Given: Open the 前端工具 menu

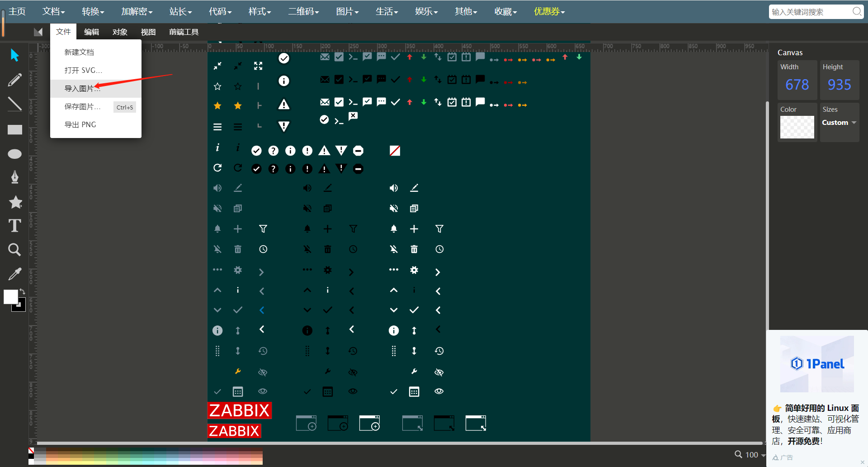Looking at the screenshot, I should point(184,32).
